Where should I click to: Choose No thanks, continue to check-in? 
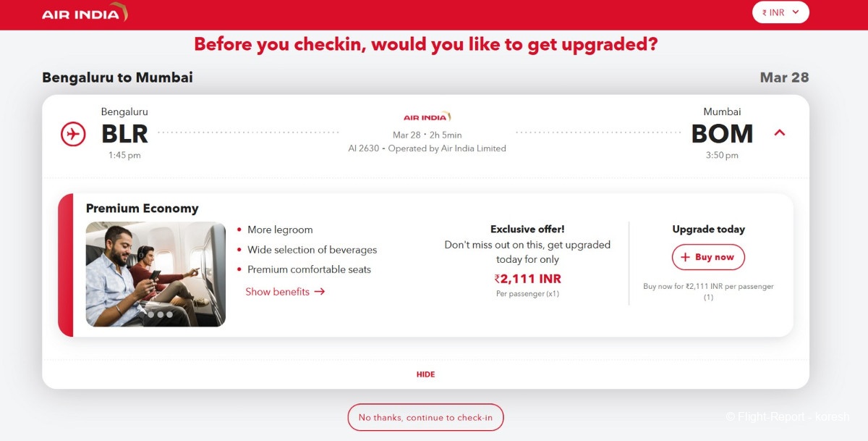pyautogui.click(x=425, y=418)
